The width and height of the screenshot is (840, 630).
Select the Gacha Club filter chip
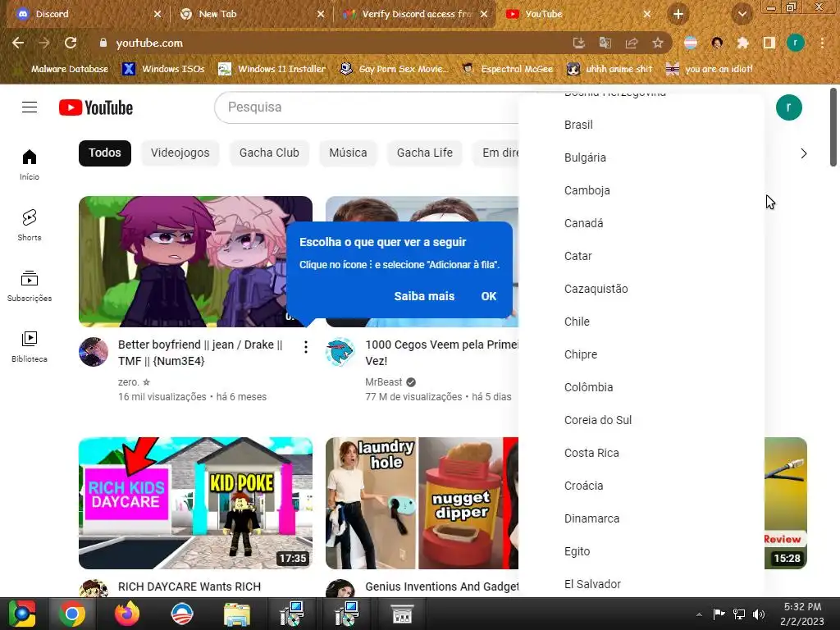pyautogui.click(x=269, y=153)
